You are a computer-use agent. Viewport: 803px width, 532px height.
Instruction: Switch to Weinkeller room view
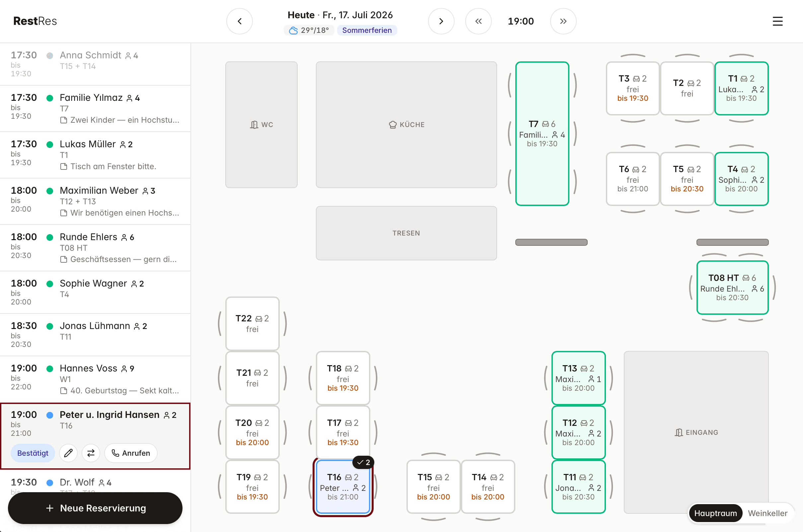pos(767,513)
